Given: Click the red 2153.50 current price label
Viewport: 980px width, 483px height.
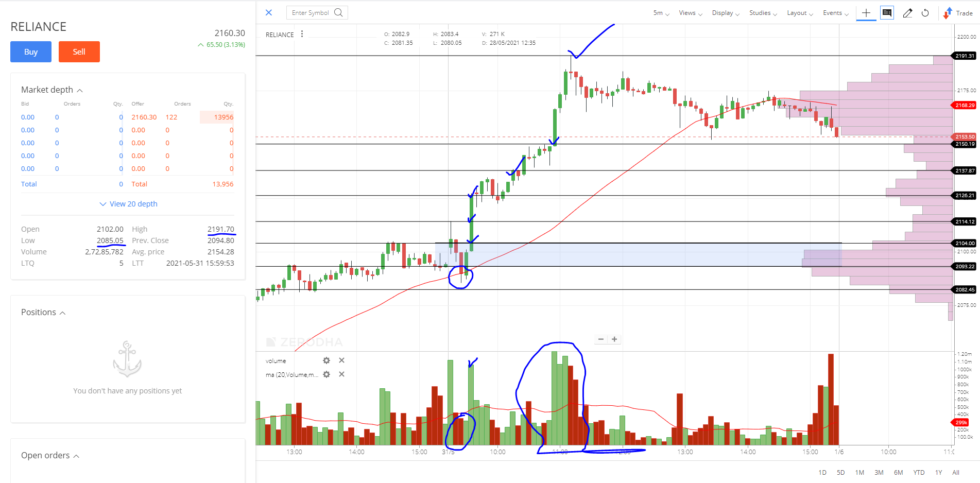Looking at the screenshot, I should tap(964, 137).
